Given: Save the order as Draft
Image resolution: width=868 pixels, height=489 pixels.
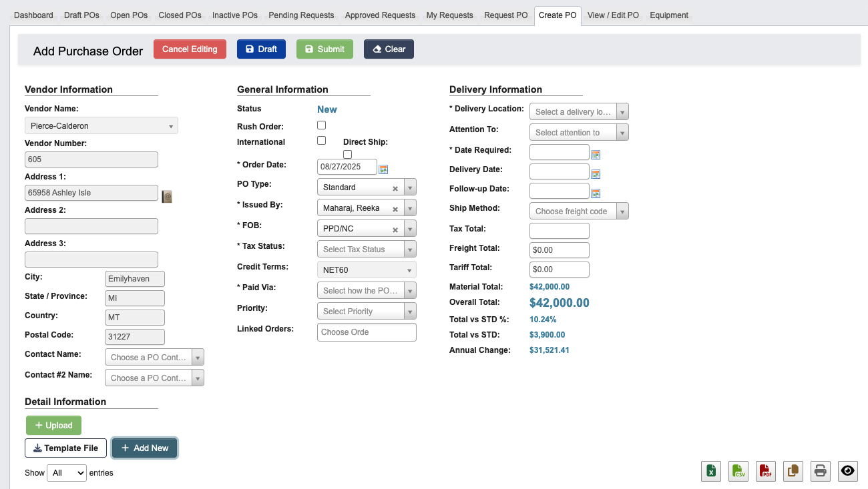Looking at the screenshot, I should coord(261,49).
